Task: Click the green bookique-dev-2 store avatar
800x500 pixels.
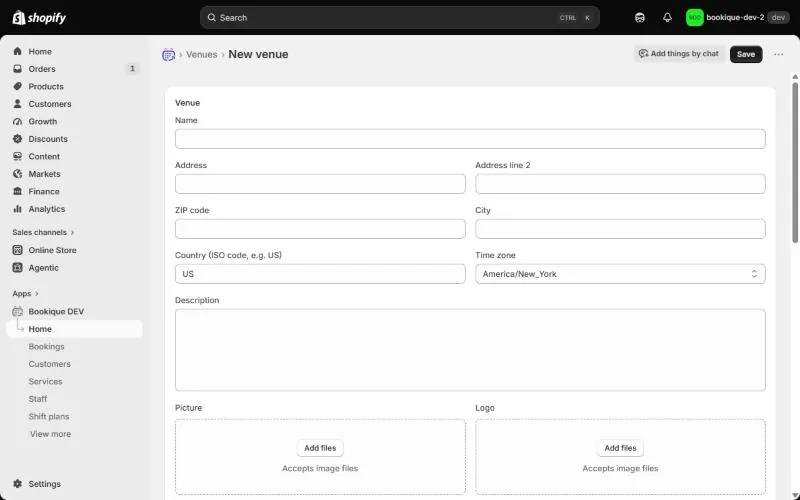Action: tap(694, 18)
